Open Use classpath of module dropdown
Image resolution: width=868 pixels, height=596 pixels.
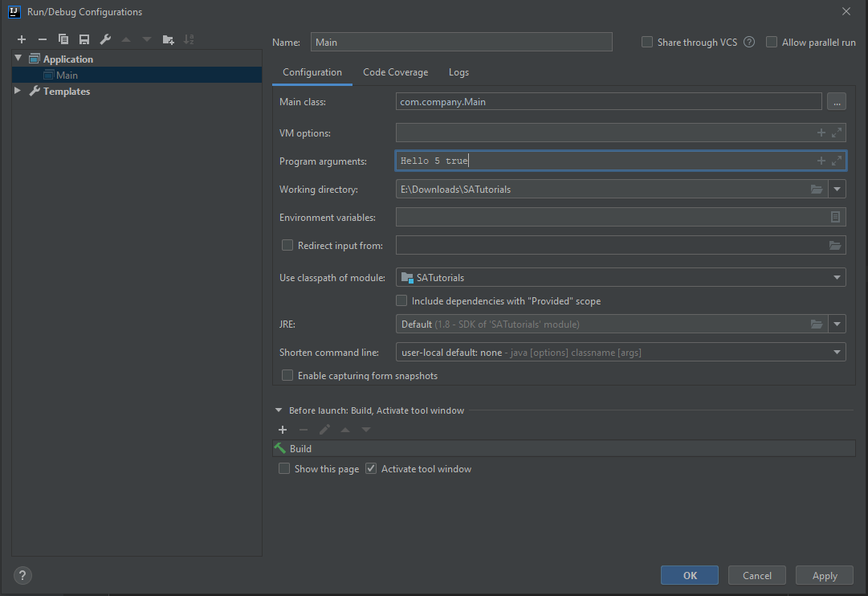click(836, 277)
